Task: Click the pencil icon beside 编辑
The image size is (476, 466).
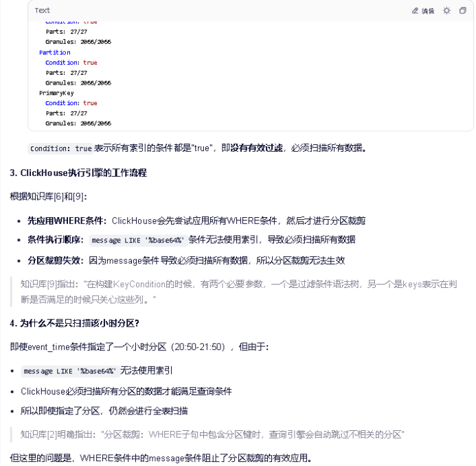Action: pyautogui.click(x=415, y=11)
